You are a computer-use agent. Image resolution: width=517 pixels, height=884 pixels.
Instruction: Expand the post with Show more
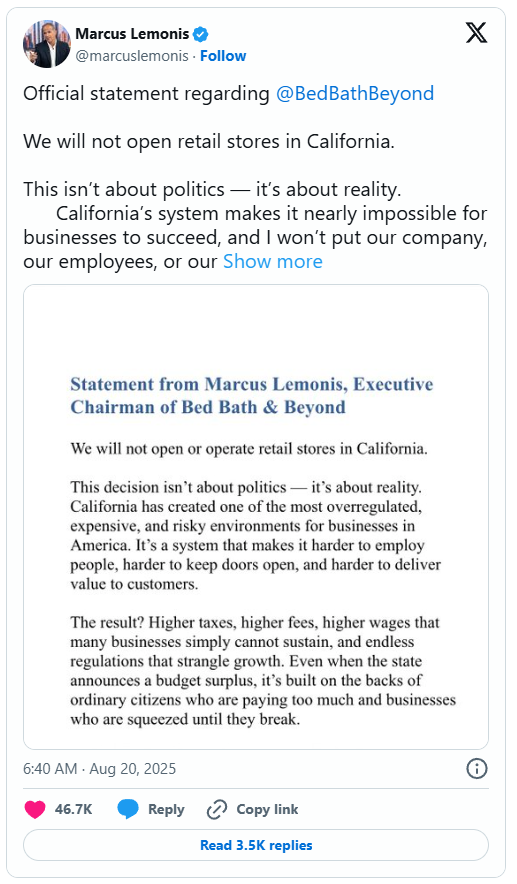pyautogui.click(x=273, y=261)
